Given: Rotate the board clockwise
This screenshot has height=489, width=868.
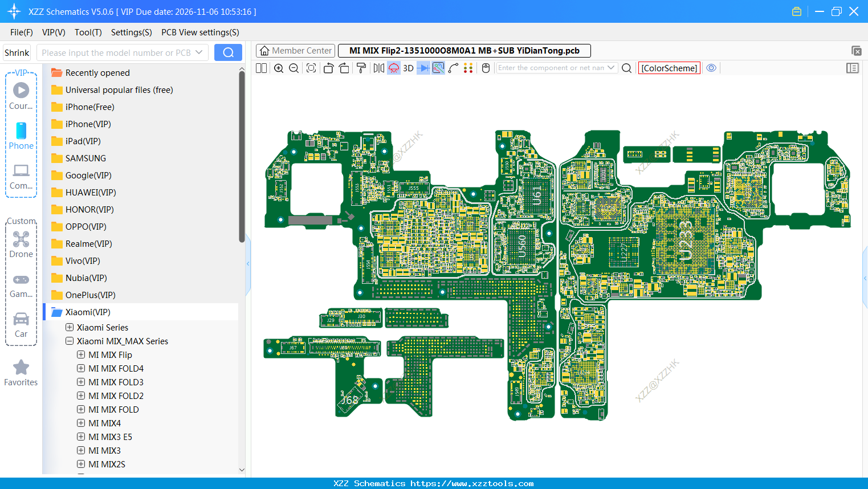Looking at the screenshot, I should click(x=344, y=68).
